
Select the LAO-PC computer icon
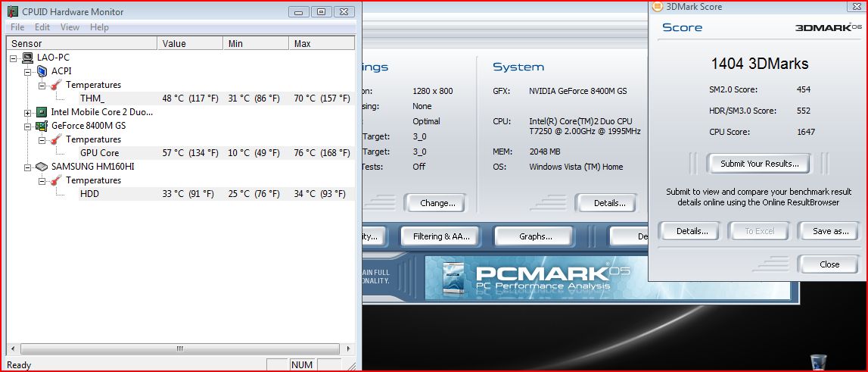tap(27, 58)
